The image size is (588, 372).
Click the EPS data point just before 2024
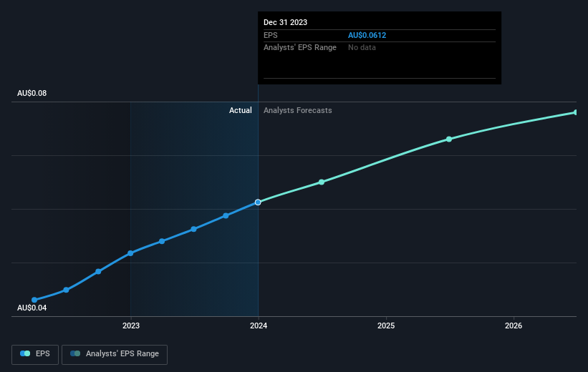[x=226, y=216]
